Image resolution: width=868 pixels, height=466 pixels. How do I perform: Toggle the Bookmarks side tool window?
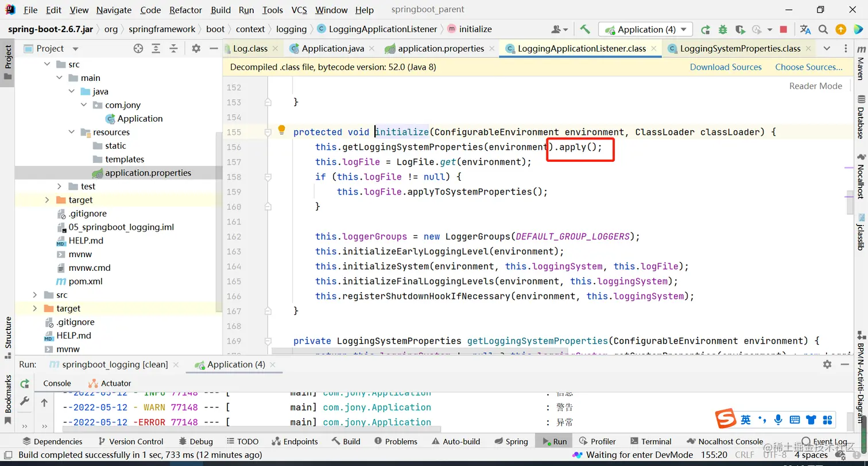click(8, 399)
